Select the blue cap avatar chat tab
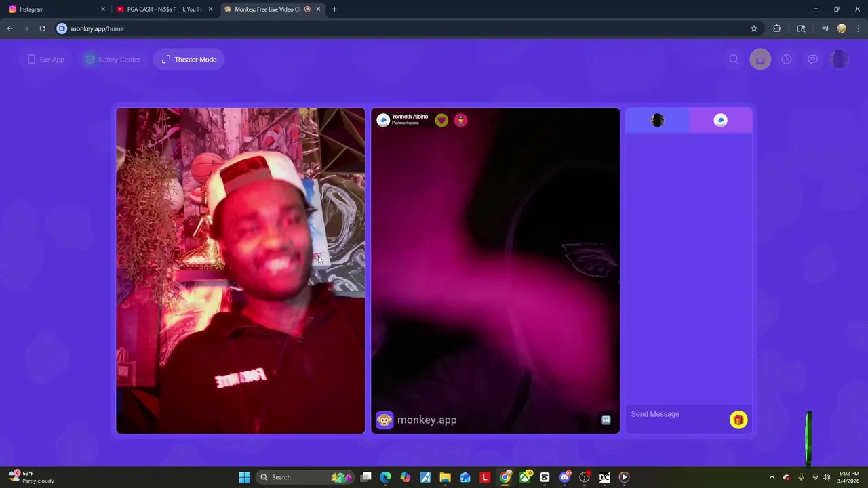 (x=721, y=121)
